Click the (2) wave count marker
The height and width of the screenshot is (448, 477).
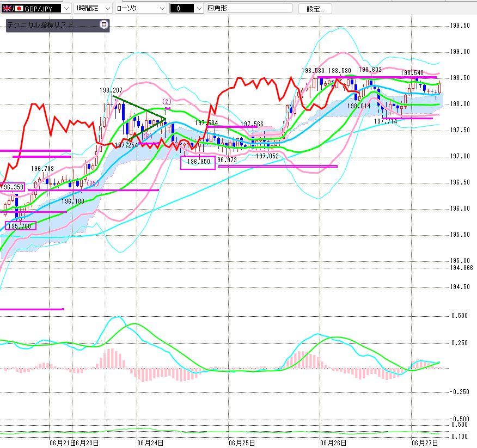point(167,101)
